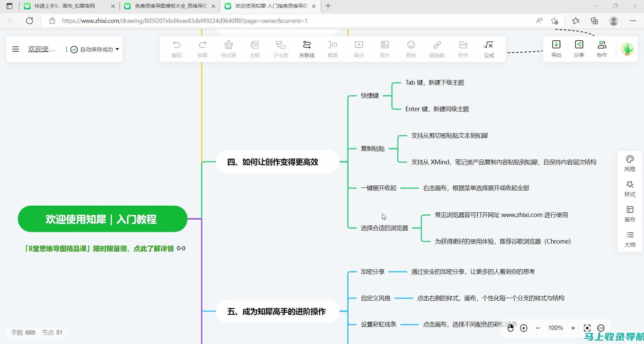Screen dimensions: 644x344
Task: Select the 选择合适的浏览器 node
Action: point(385,228)
